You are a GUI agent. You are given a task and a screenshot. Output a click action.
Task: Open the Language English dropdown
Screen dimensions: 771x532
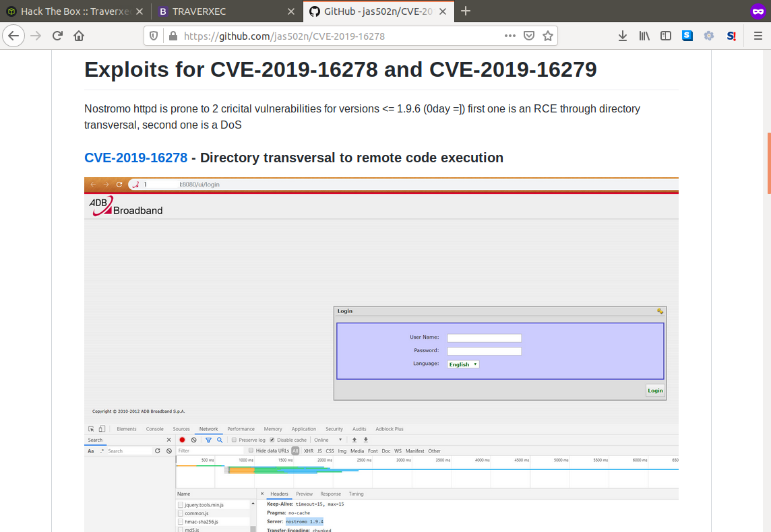click(463, 364)
